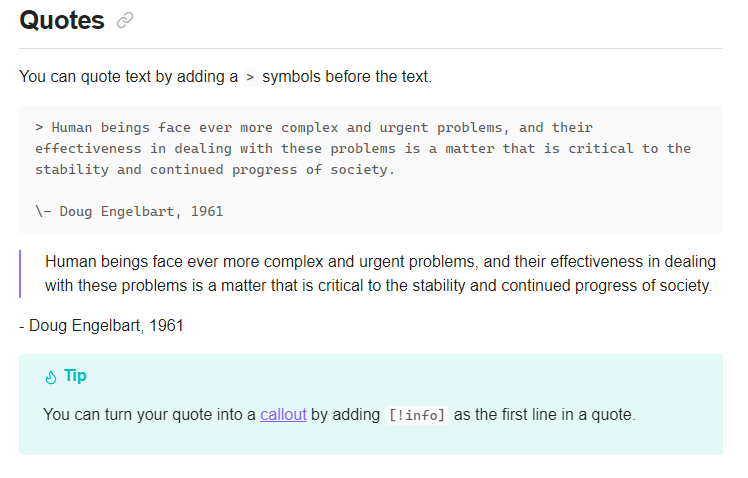Click the blockquote line starting "with these problems"

click(378, 286)
